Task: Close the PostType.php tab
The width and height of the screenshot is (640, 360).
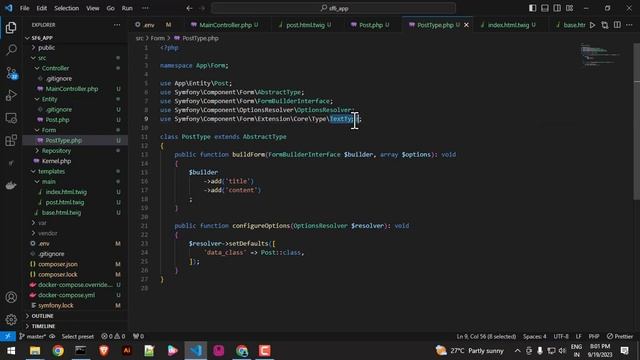Action: click(466, 25)
